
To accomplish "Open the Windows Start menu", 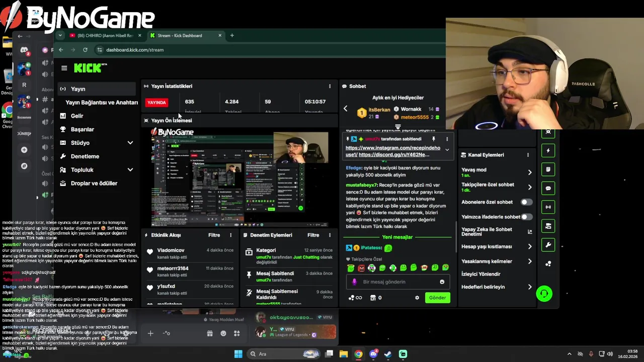I will pos(238,354).
